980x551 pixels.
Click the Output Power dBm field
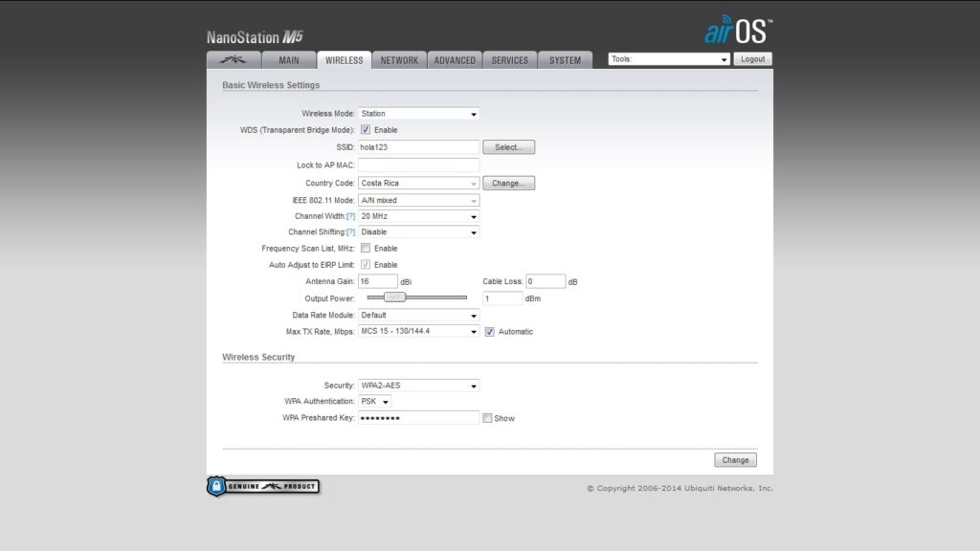502,298
